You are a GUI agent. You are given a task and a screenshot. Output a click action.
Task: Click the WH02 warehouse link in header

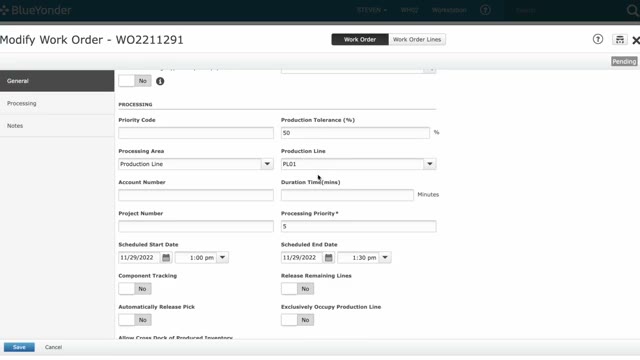409,10
